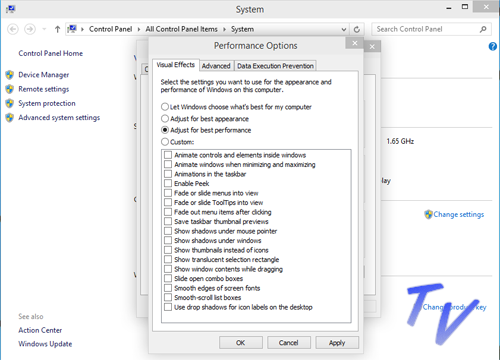Check Smooth edges of screen fonts

pyautogui.click(x=168, y=288)
